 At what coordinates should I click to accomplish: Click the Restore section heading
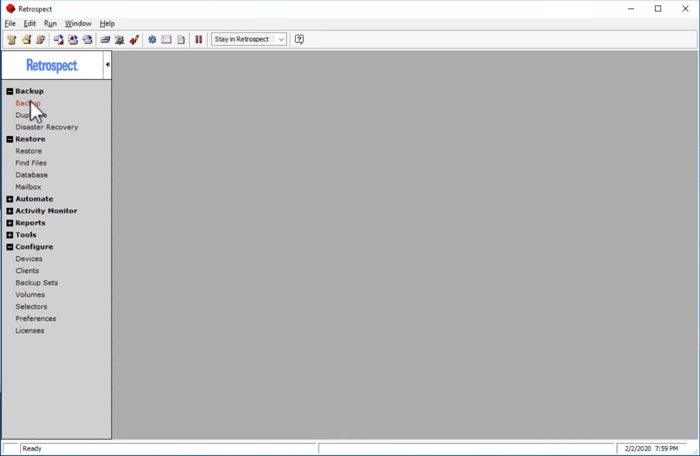(30, 139)
